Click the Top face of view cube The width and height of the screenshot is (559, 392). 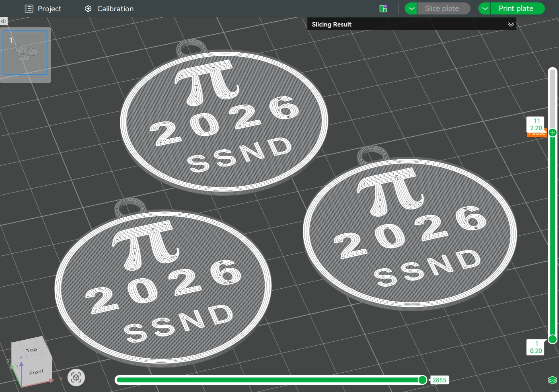tap(32, 350)
